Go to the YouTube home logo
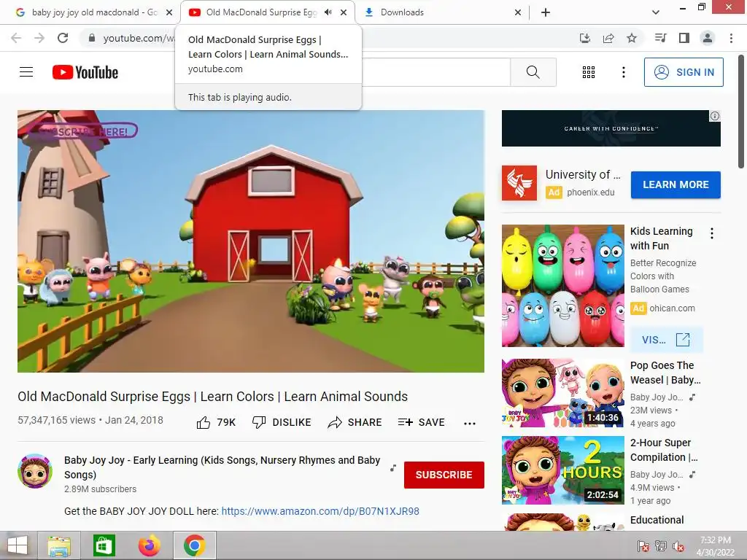Viewport: 747px width, 560px height. 85,72
